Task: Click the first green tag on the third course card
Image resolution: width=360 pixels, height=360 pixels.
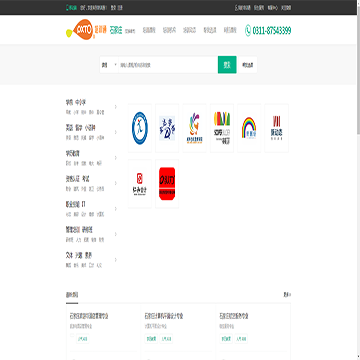Action: [226, 339]
